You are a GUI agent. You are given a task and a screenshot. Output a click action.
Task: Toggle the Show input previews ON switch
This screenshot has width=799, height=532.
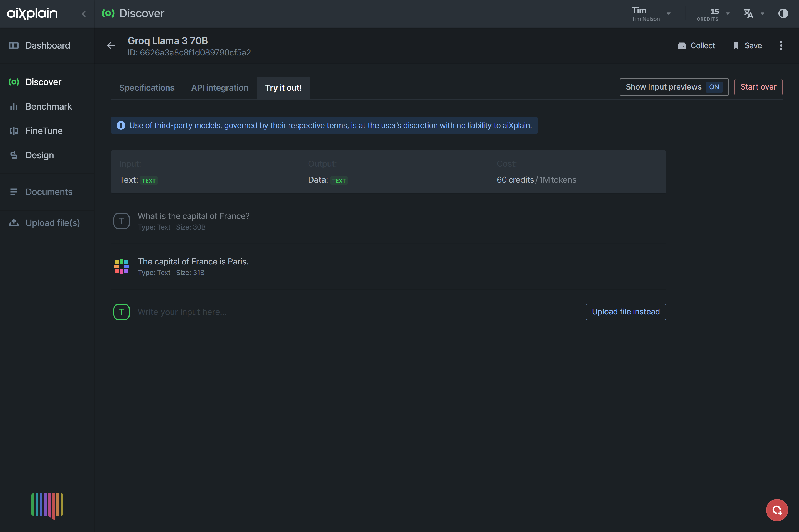click(x=714, y=87)
